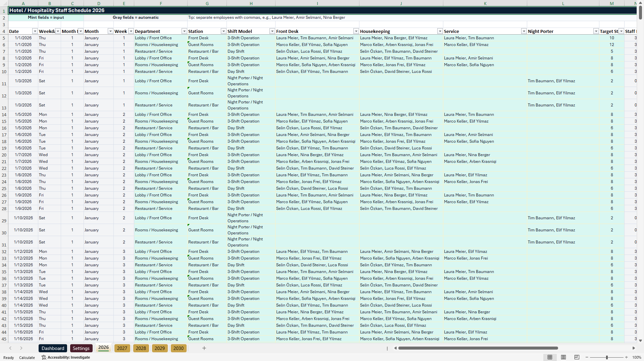Click zoom out minus icon

[x=587, y=357]
